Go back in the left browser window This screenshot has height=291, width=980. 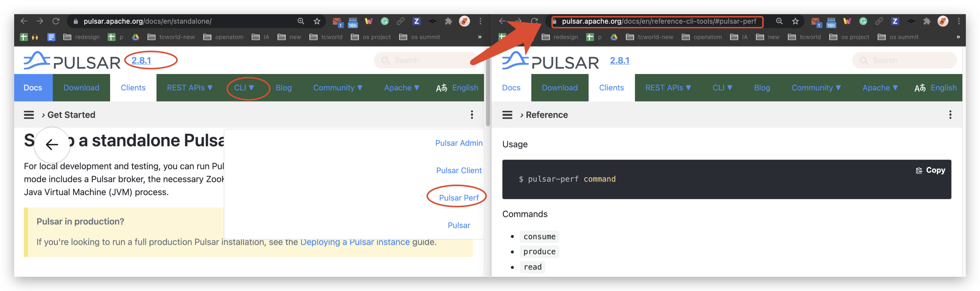[24, 21]
